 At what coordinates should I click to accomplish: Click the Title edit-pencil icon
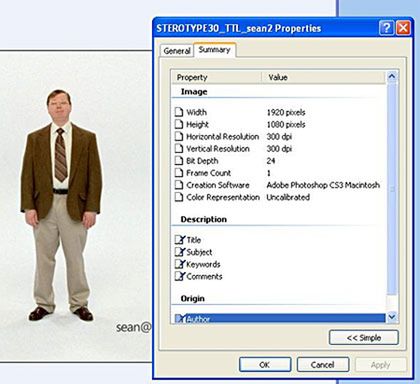(180, 240)
